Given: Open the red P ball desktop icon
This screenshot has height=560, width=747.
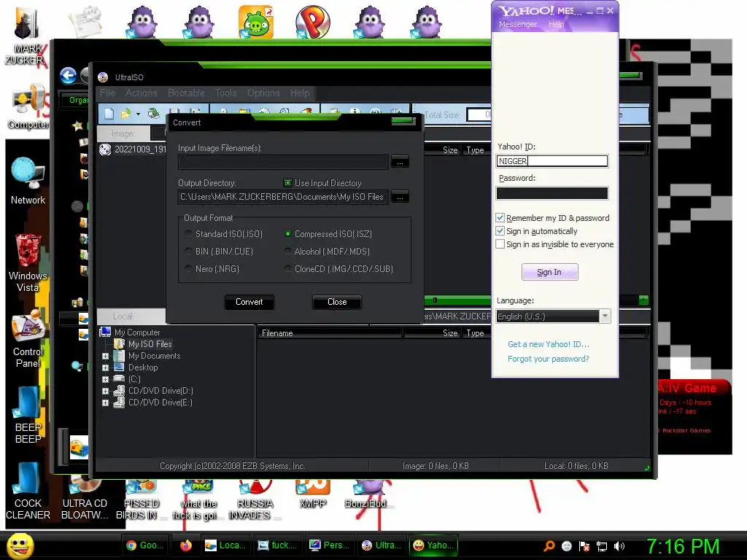Looking at the screenshot, I should click(312, 22).
